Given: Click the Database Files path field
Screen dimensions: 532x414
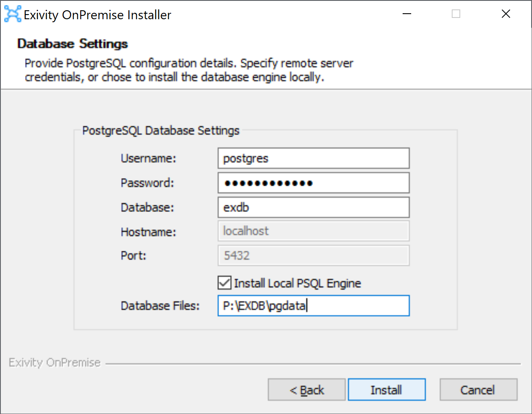Looking at the screenshot, I should point(313,305).
